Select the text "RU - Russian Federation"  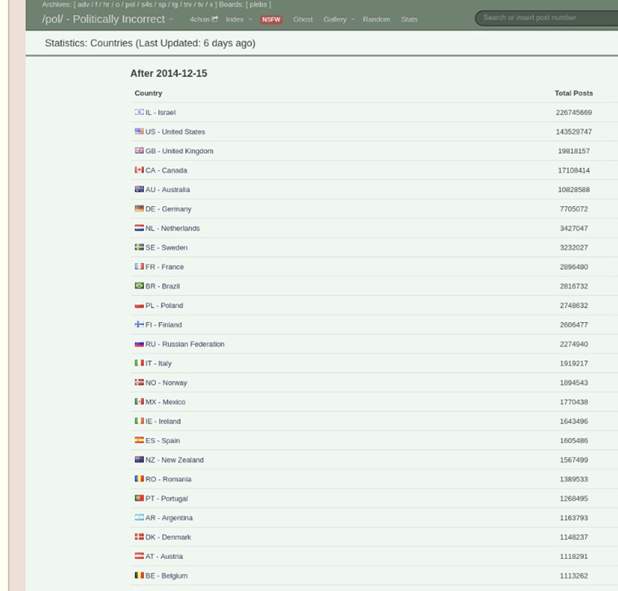tap(185, 344)
